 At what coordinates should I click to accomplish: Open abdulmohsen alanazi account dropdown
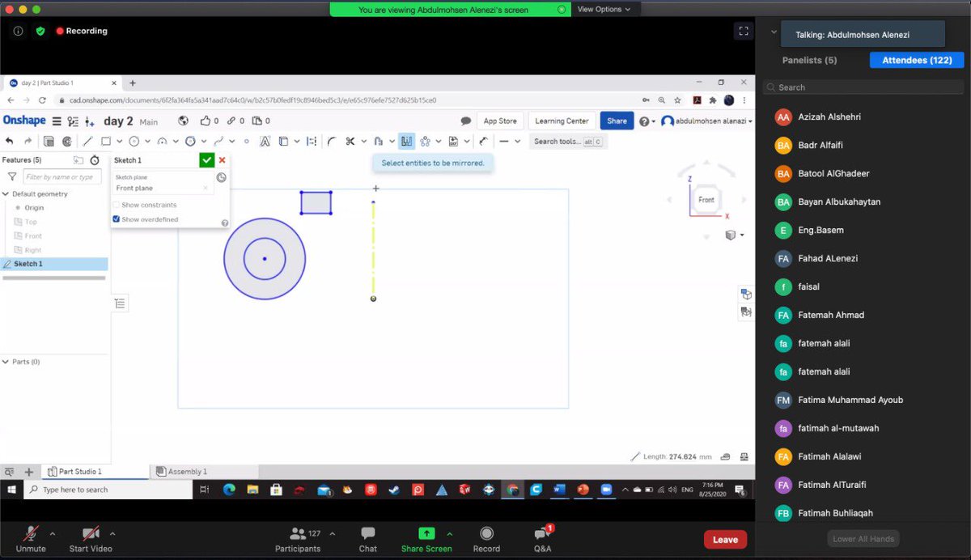tap(707, 121)
